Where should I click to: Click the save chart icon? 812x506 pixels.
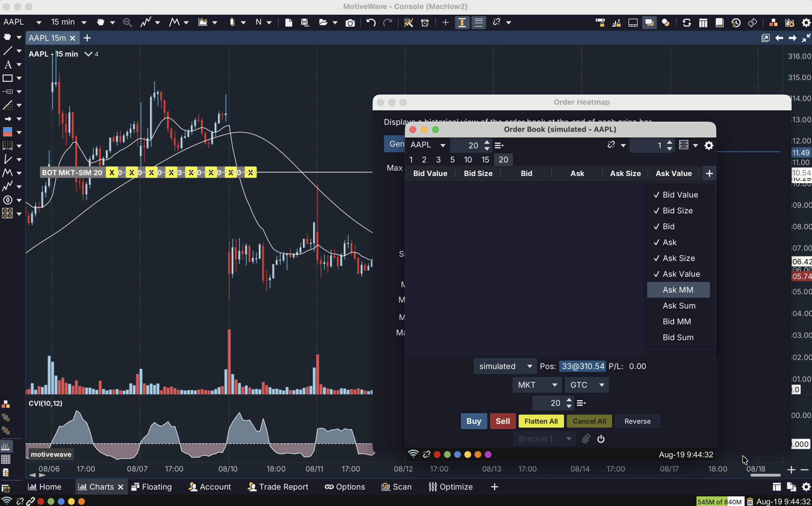(304, 23)
